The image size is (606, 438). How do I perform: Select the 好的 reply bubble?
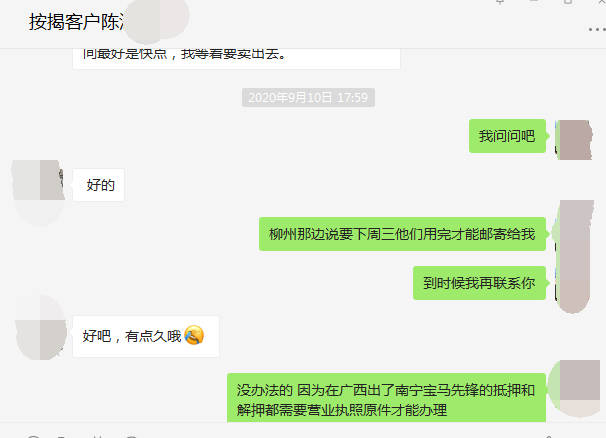[99, 185]
